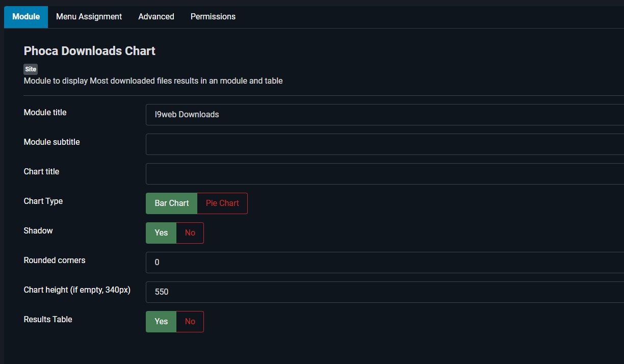Open the Menu Assignment tab
The image size is (624, 364).
89,17
